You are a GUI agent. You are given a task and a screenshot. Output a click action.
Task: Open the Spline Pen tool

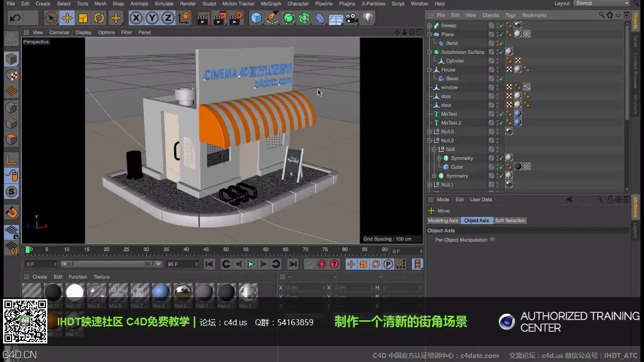pyautogui.click(x=272, y=19)
